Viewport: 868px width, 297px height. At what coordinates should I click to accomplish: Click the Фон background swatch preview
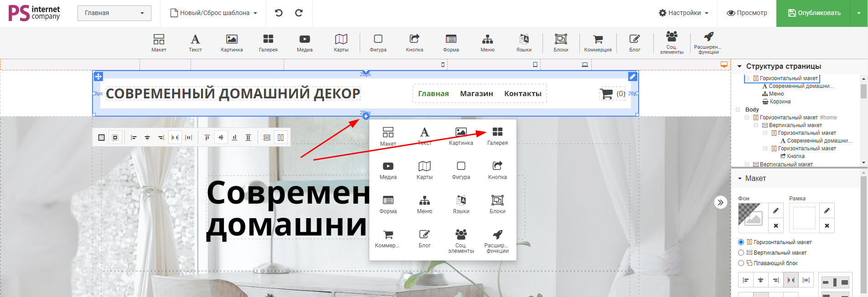(x=753, y=215)
